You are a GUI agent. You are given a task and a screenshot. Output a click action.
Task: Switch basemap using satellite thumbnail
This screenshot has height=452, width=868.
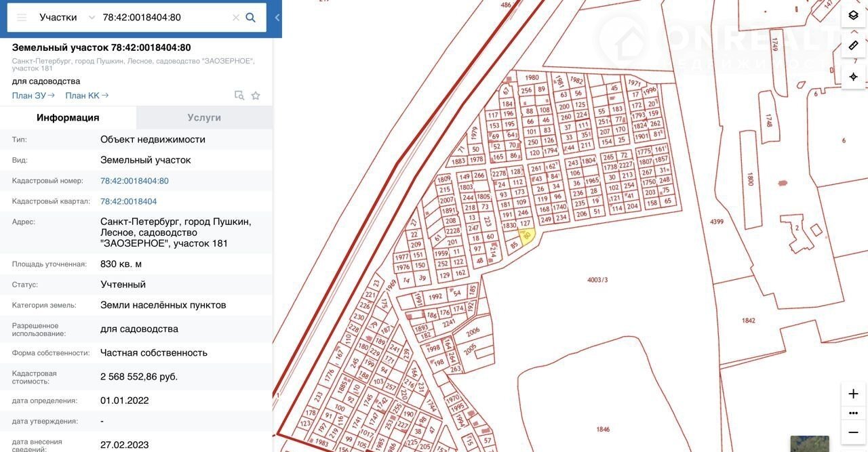[810, 444]
